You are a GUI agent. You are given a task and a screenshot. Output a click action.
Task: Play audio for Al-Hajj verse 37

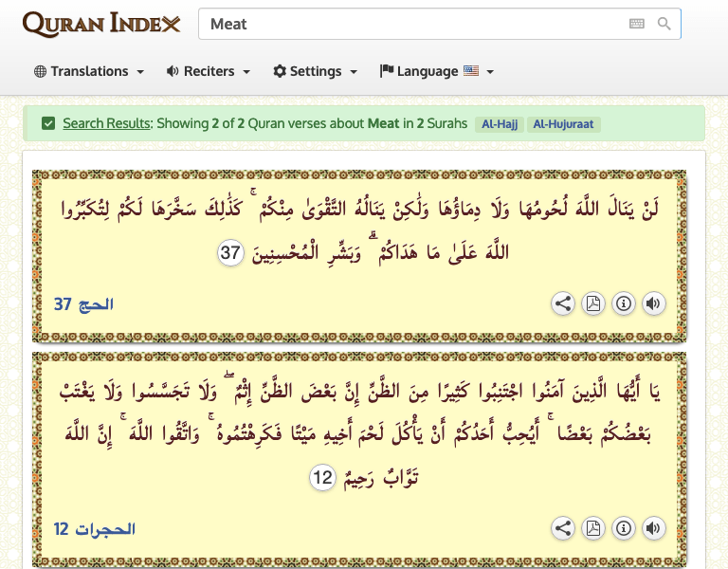(653, 304)
